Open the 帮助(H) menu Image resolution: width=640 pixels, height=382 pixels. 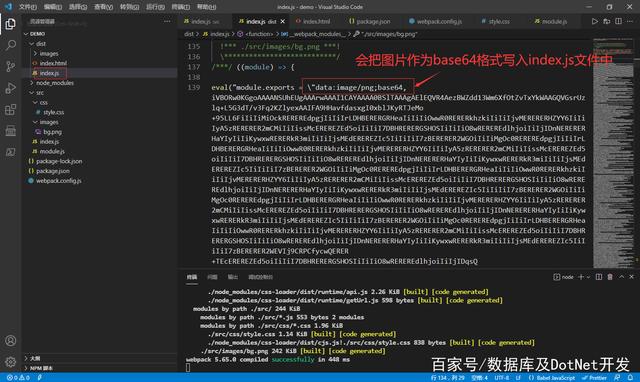(207, 7)
